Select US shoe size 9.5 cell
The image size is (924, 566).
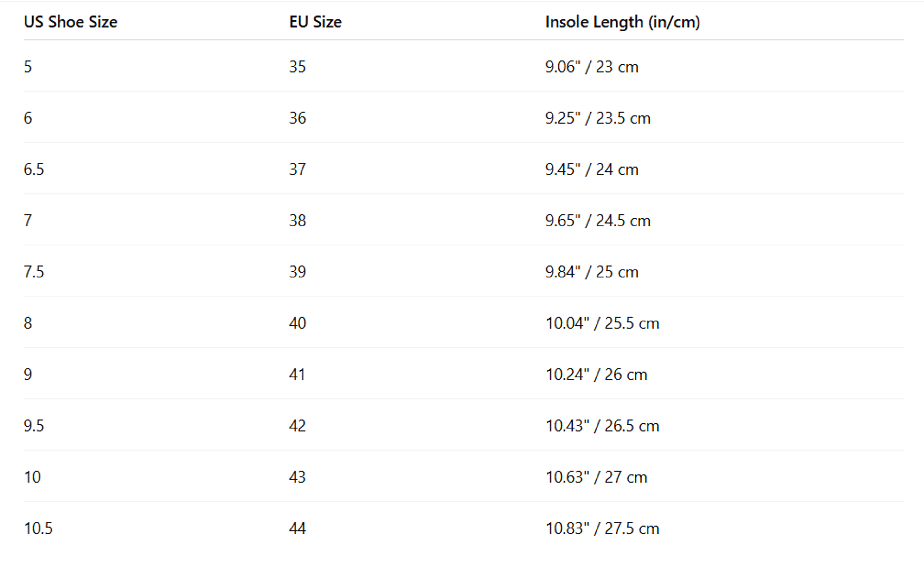tap(34, 426)
